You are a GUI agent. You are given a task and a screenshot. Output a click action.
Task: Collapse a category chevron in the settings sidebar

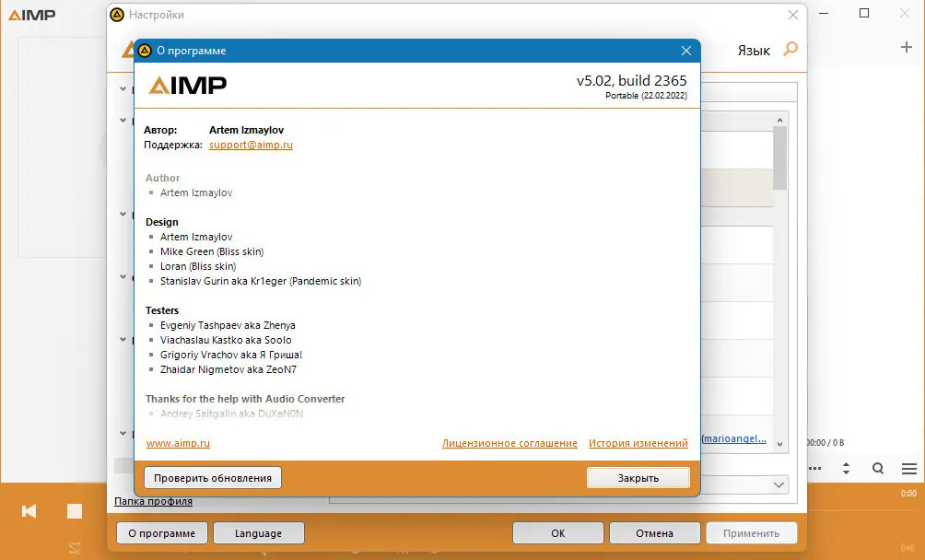pos(123,89)
